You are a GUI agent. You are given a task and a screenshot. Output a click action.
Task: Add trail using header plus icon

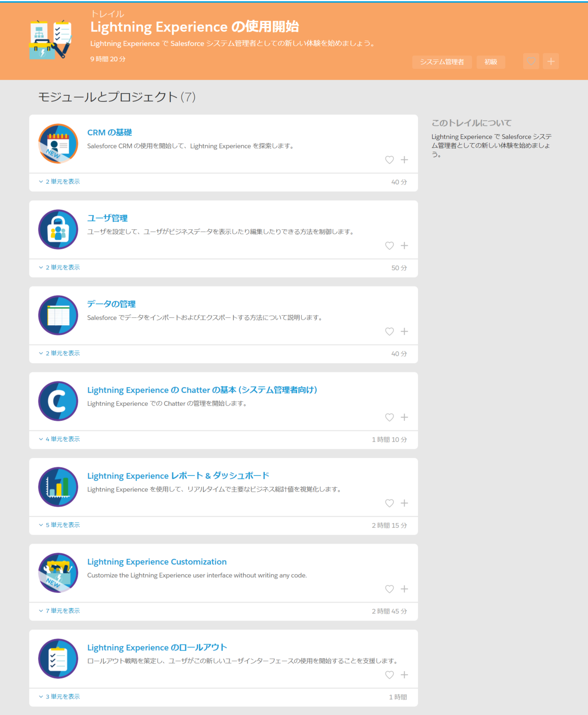(x=551, y=62)
